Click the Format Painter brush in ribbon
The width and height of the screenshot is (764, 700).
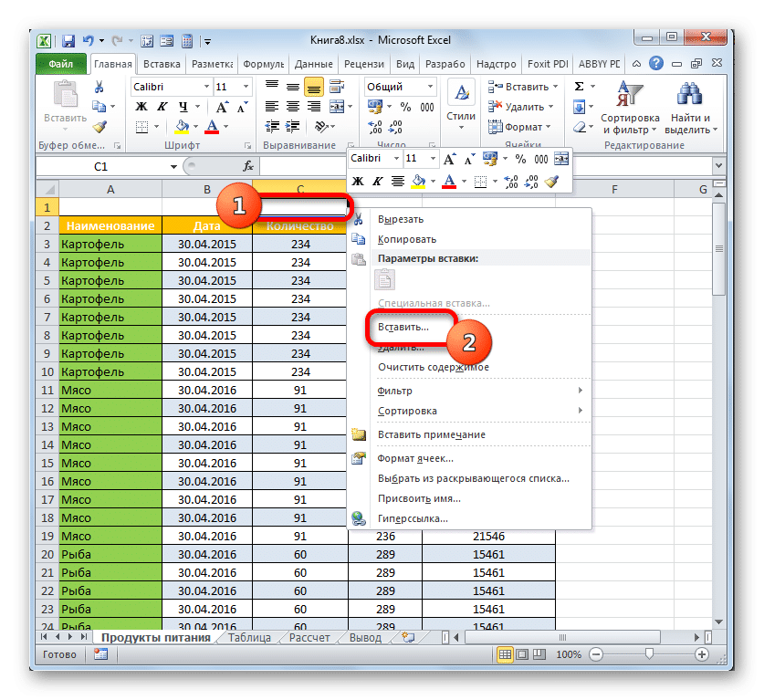(x=99, y=127)
